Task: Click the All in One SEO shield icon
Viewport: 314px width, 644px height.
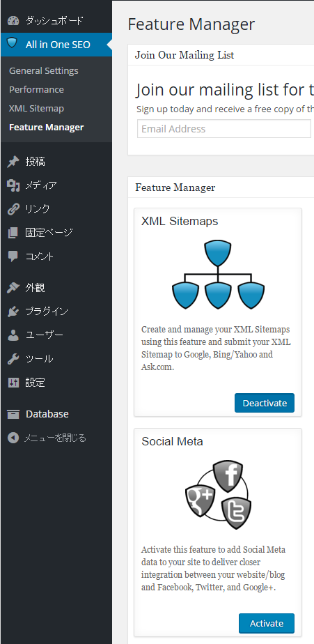Action: (x=13, y=44)
